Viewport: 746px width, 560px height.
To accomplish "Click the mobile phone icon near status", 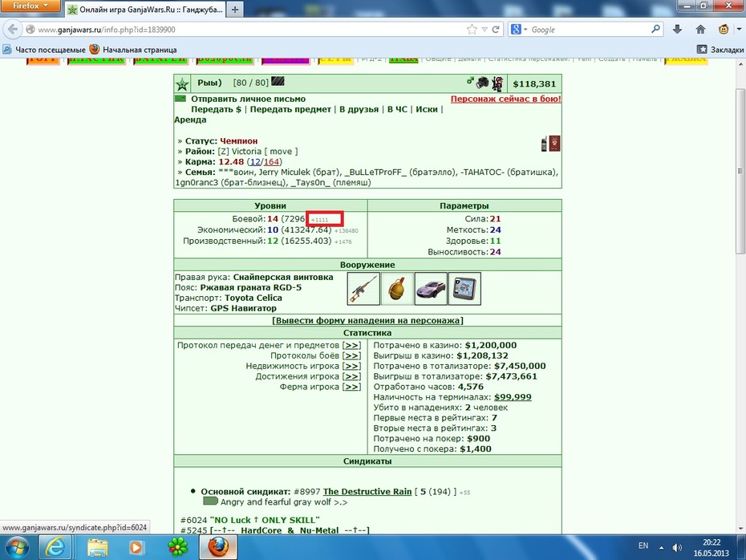I will [x=544, y=144].
